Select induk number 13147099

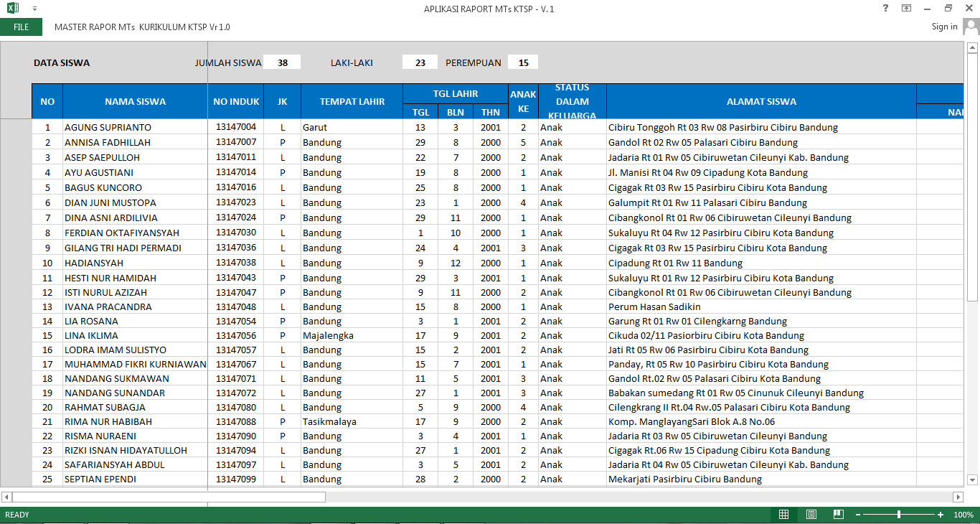(x=236, y=479)
